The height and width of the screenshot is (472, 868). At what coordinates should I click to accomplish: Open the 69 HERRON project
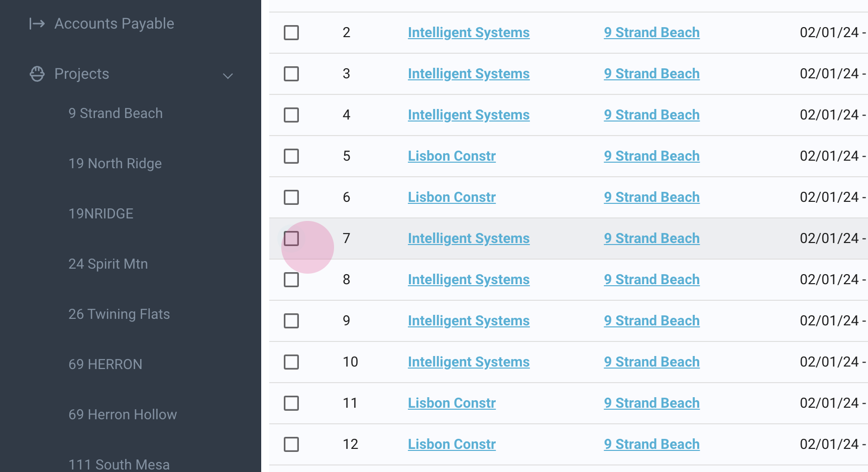[105, 365]
